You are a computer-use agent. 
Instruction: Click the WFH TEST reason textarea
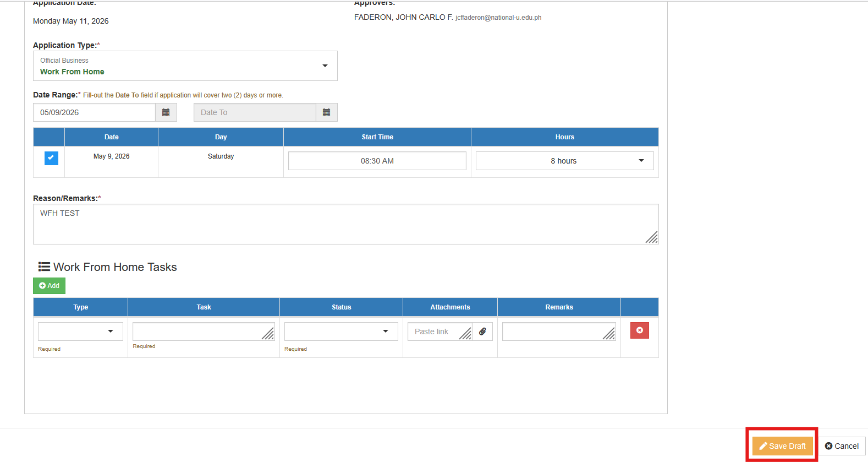click(x=346, y=224)
